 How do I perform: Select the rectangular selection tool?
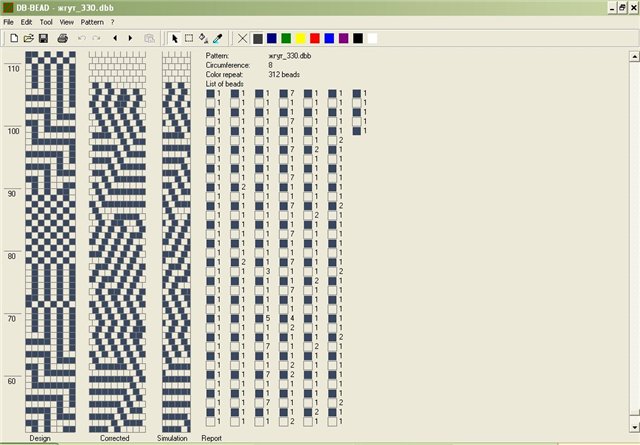[x=189, y=38]
